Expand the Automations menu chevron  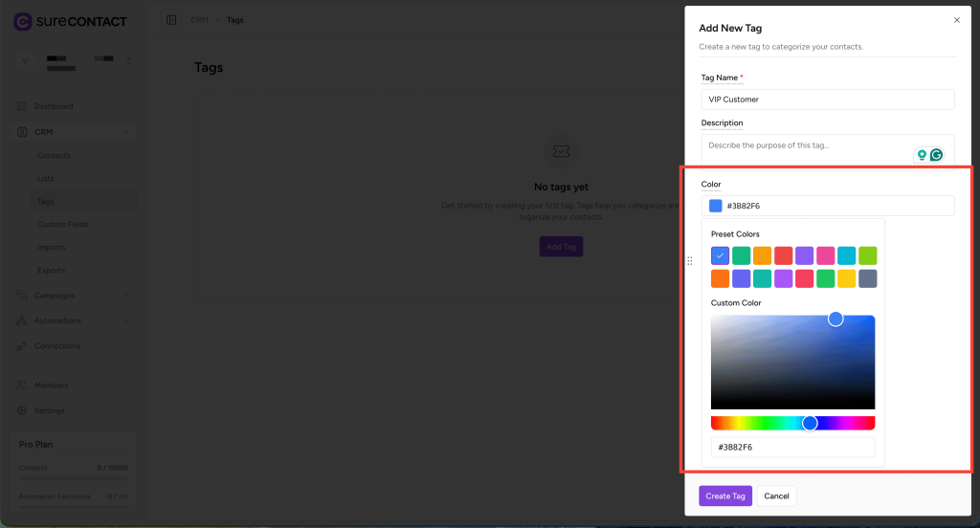pyautogui.click(x=125, y=320)
